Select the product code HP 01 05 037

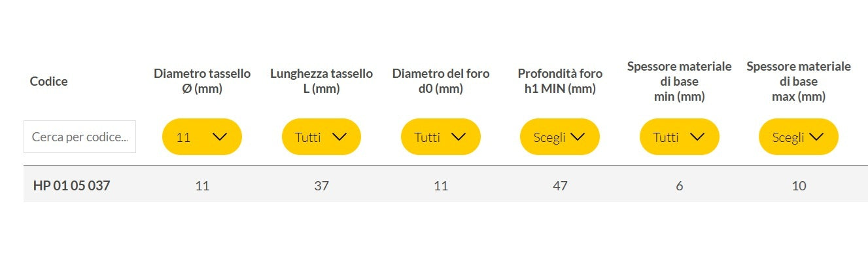click(71, 186)
